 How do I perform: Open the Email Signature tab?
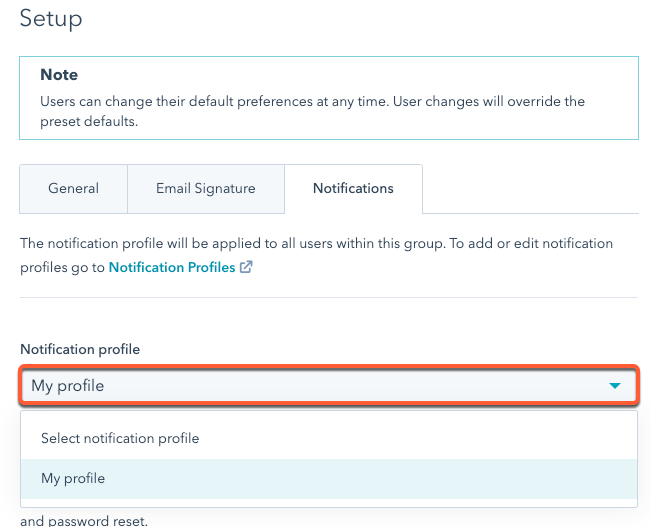(205, 188)
